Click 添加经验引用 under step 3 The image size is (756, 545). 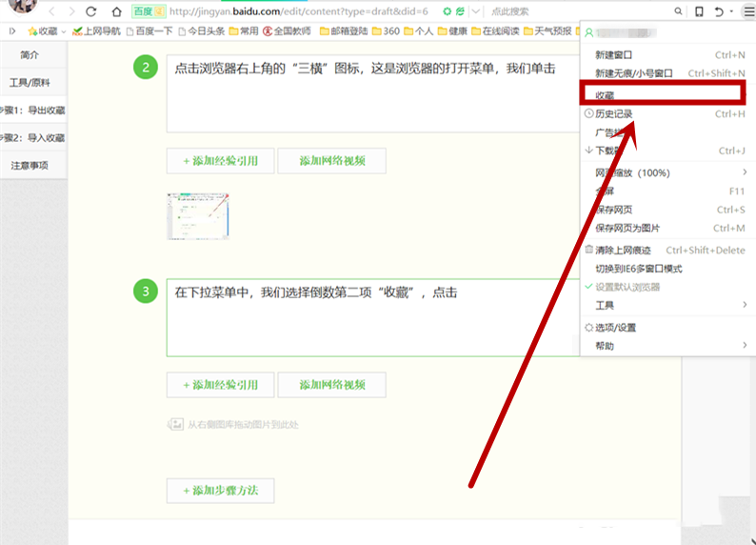pyautogui.click(x=220, y=385)
